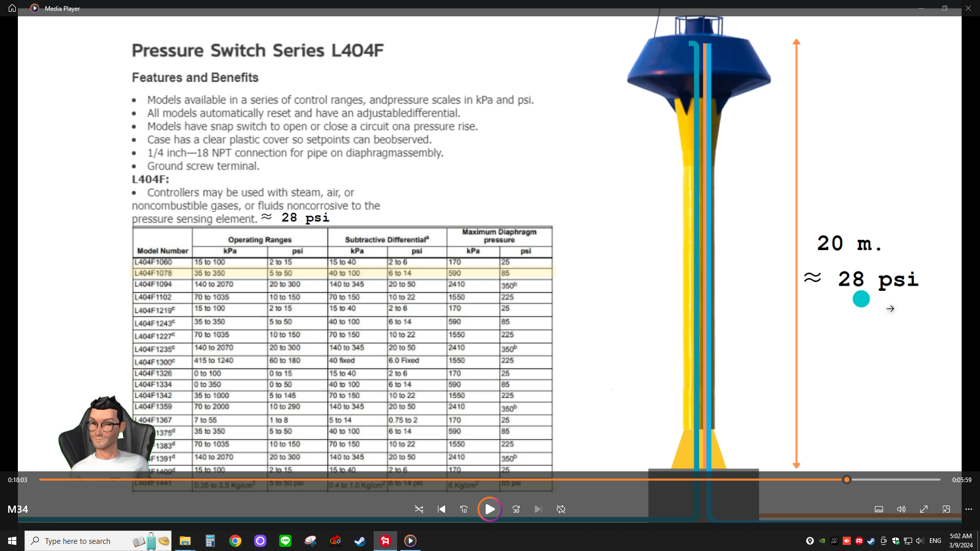The height and width of the screenshot is (551, 980).
Task: Open Steam from the taskbar
Action: [360, 541]
